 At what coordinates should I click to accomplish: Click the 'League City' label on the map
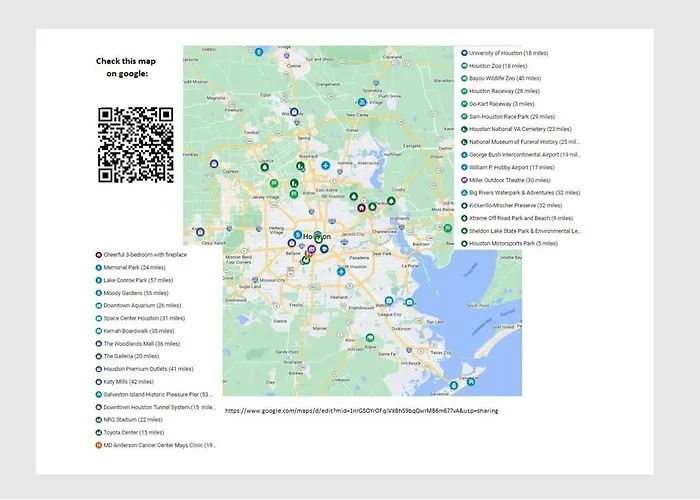click(390, 314)
